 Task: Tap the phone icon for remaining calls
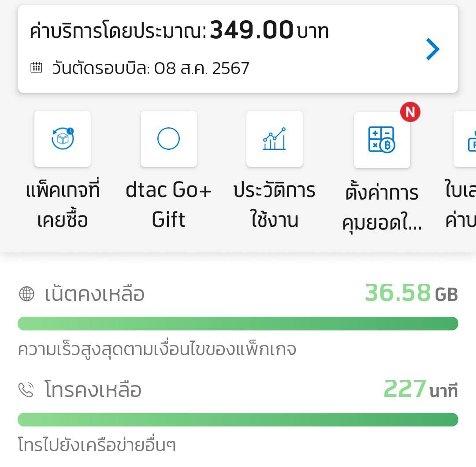[26, 390]
